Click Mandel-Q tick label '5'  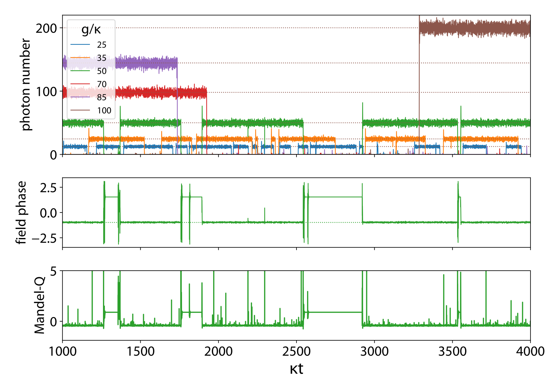pyautogui.click(x=54, y=271)
